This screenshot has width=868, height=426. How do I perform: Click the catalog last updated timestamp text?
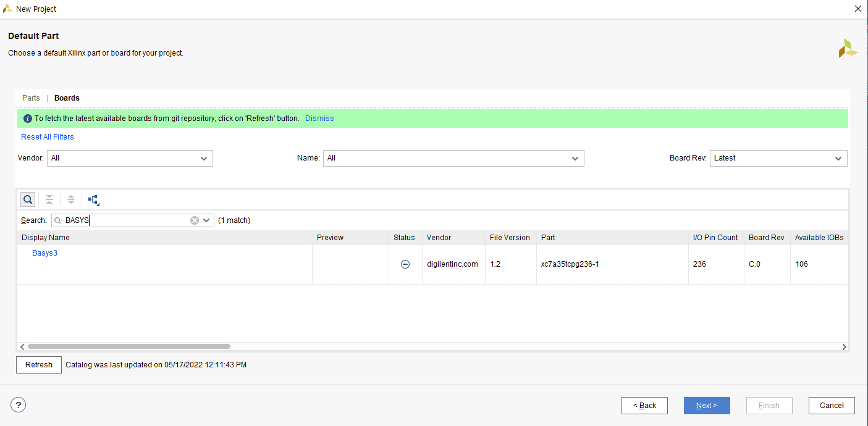[156, 365]
